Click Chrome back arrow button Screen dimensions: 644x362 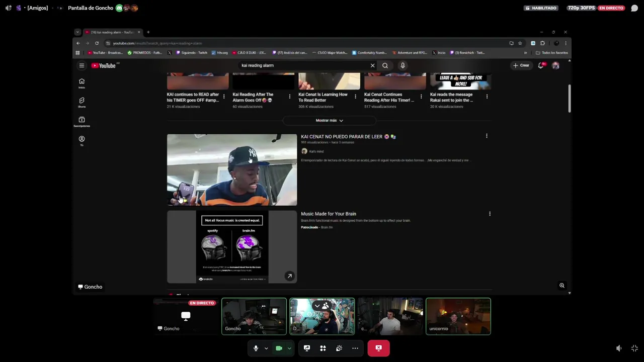pos(78,43)
